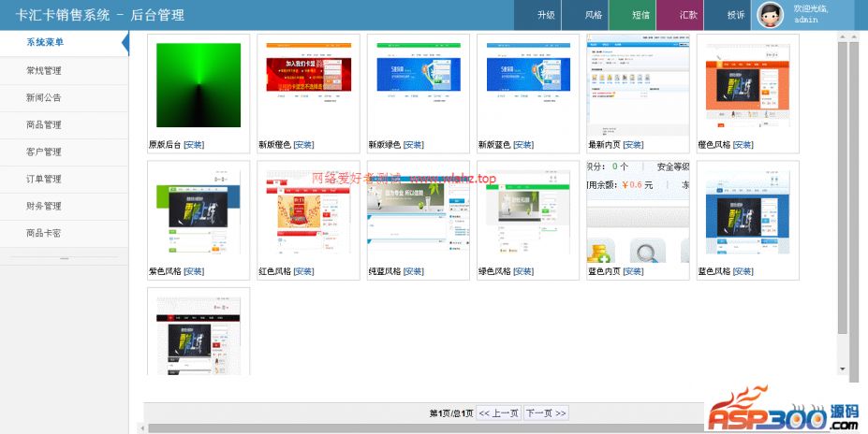Install the 原版后台 theme via [安装] link

click(x=194, y=145)
